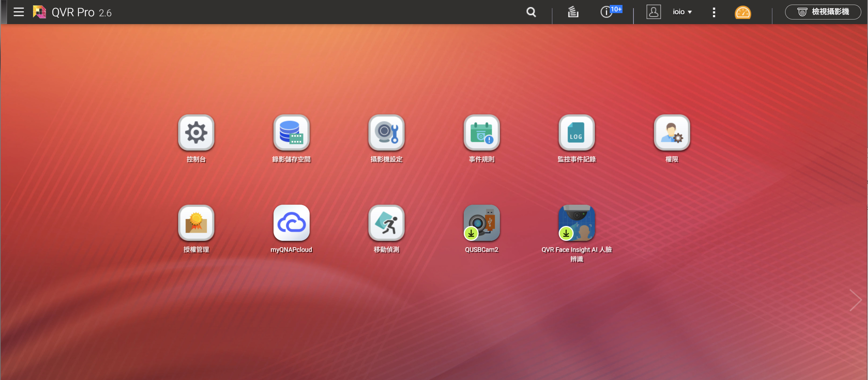Click the 檢視攝影機 button
The width and height of the screenshot is (868, 380).
(823, 12)
